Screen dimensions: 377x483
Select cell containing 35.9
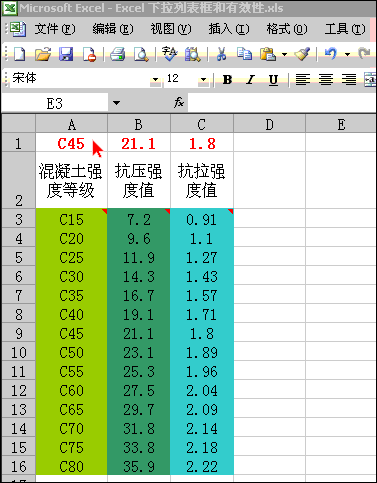(139, 466)
